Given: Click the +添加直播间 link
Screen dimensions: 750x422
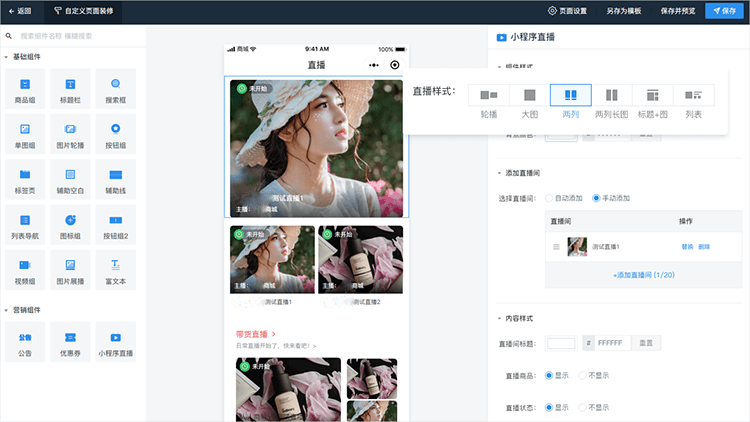Looking at the screenshot, I should [644, 274].
